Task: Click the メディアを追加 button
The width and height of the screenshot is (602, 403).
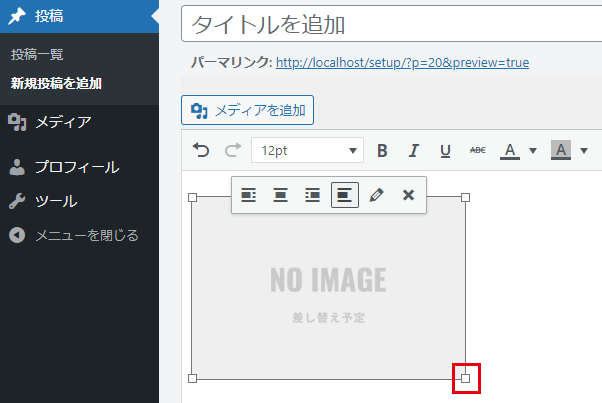Action: pos(248,110)
